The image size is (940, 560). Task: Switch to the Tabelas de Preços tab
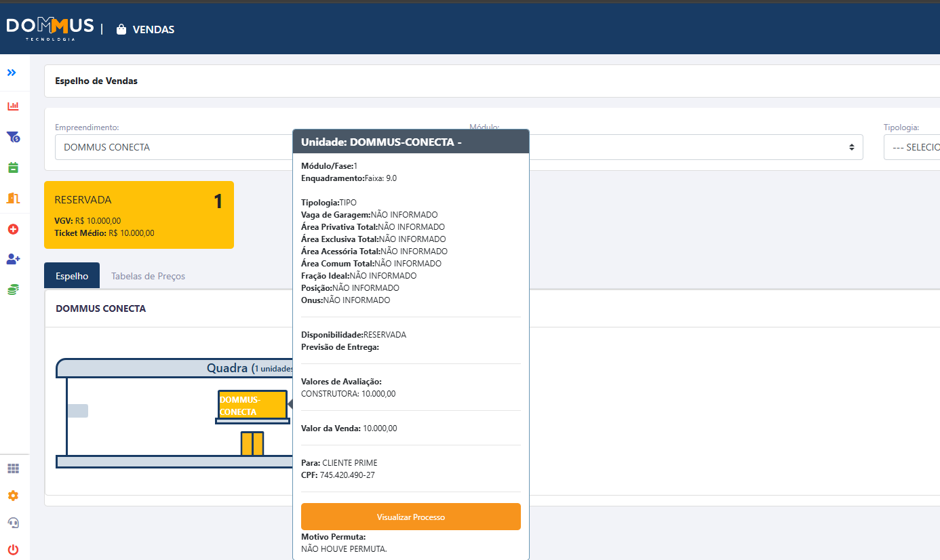[x=148, y=276]
